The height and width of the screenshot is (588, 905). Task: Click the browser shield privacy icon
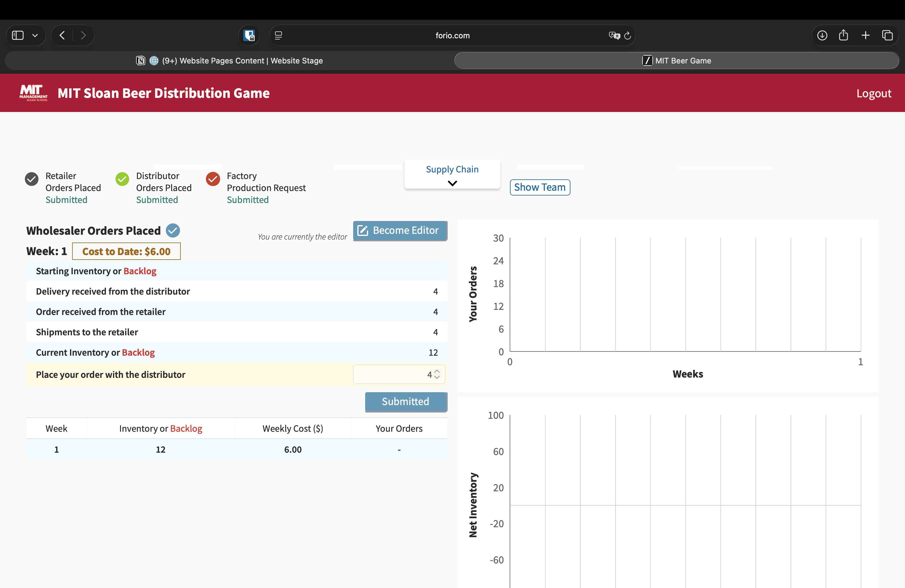click(x=249, y=35)
